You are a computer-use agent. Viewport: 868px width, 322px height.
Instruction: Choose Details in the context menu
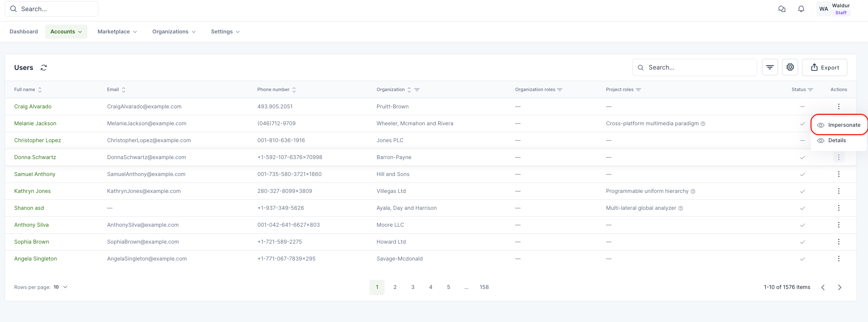tap(837, 140)
